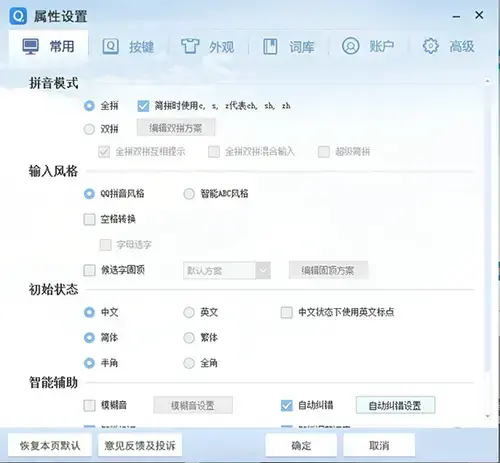Click the key icon on 按键 tab
The image size is (500, 463).
pos(110,46)
